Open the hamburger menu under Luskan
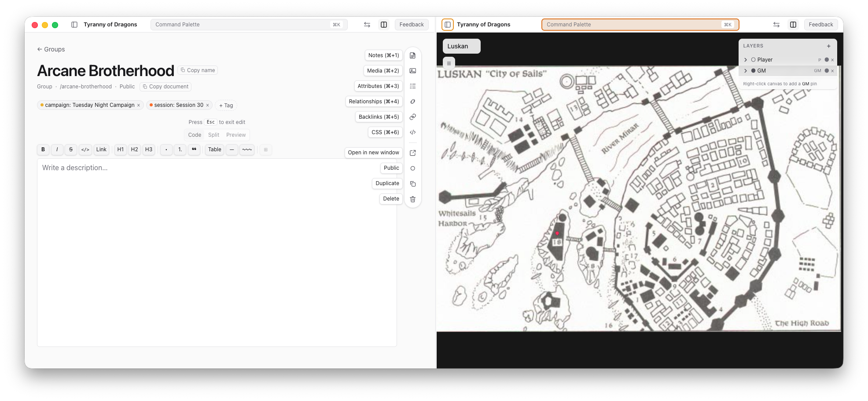This screenshot has height=401, width=868. point(449,63)
